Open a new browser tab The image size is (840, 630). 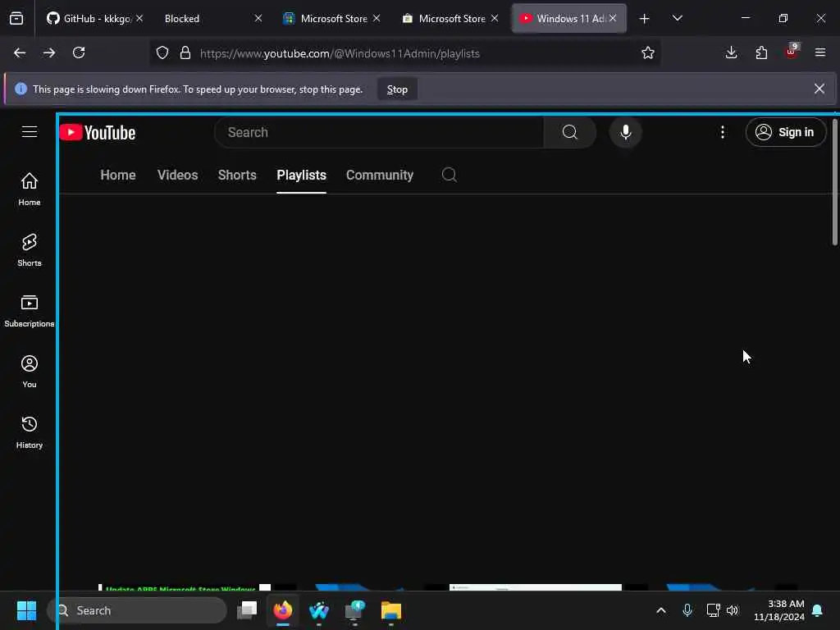pos(645,19)
